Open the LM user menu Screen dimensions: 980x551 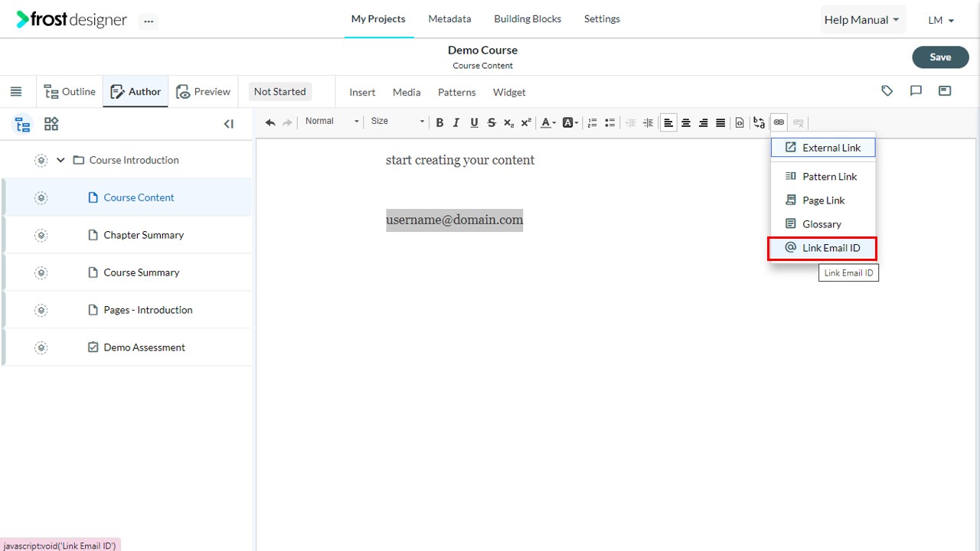click(941, 21)
